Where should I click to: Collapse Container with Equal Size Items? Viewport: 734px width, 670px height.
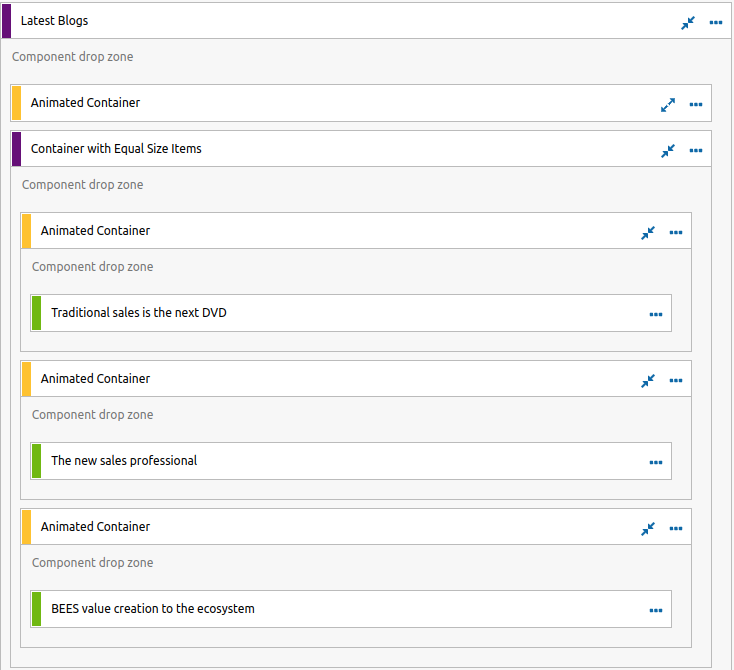(x=668, y=150)
